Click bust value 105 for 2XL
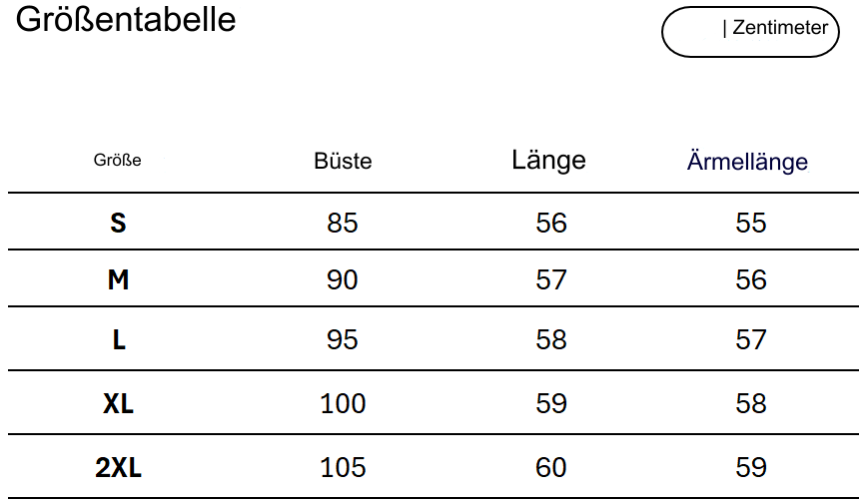859x504 pixels. point(343,467)
